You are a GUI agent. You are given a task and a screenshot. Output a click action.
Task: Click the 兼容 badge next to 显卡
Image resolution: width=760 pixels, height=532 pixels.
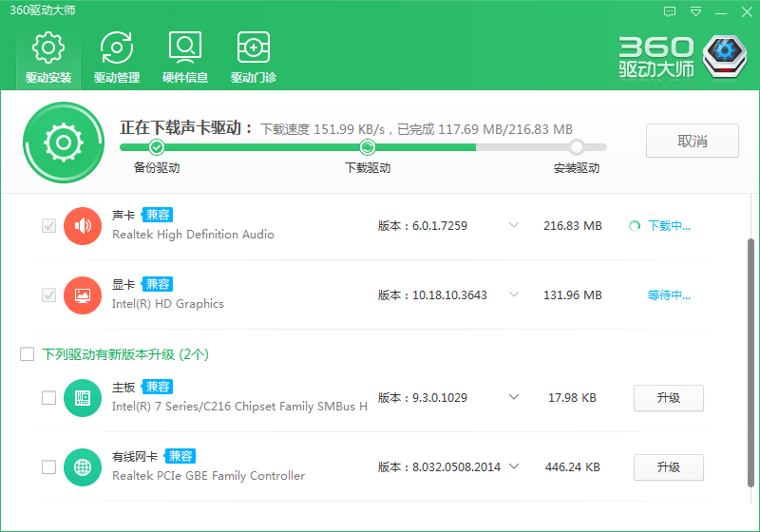[x=158, y=284]
